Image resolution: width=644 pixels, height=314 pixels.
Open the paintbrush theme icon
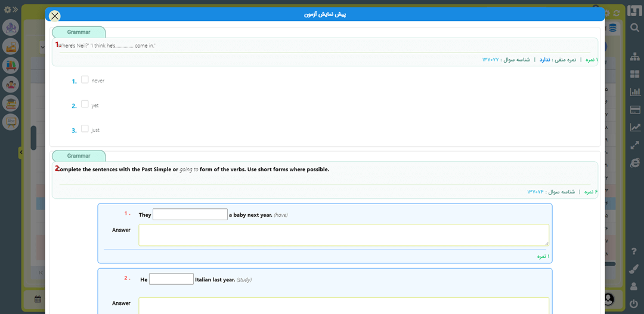coord(634,269)
